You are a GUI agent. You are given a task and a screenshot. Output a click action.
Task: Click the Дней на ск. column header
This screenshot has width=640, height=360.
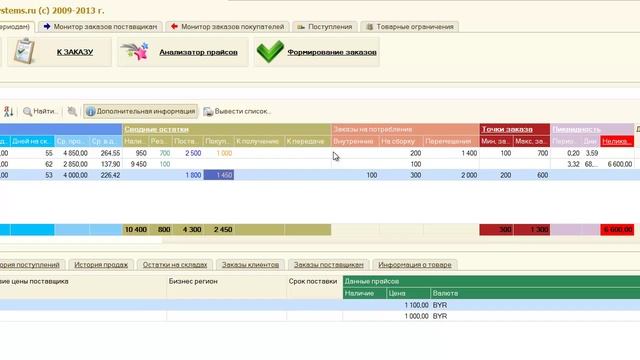[32, 141]
